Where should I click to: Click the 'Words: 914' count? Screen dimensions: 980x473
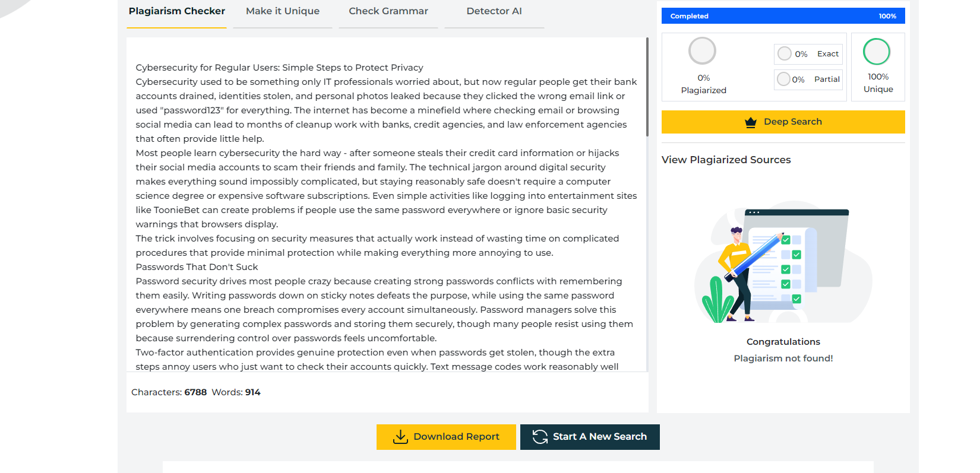coord(236,392)
